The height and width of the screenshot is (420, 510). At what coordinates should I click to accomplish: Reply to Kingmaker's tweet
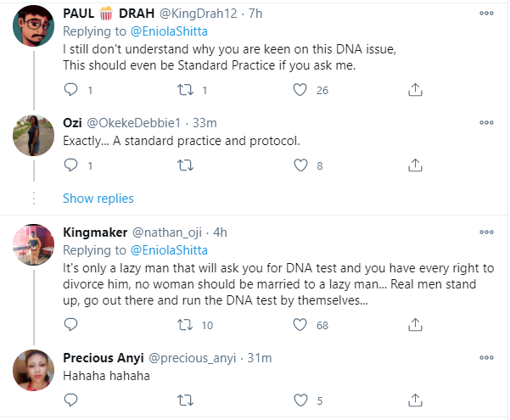coord(71,324)
